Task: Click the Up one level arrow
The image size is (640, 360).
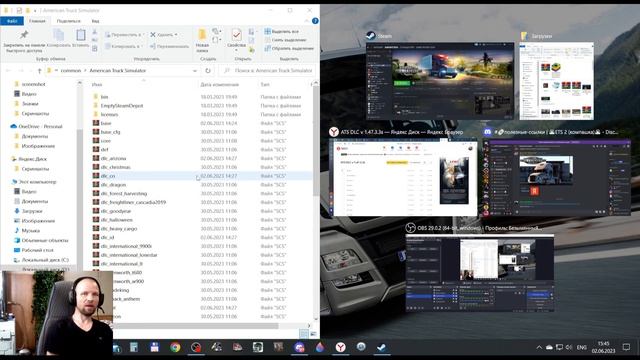Action: coord(39,71)
